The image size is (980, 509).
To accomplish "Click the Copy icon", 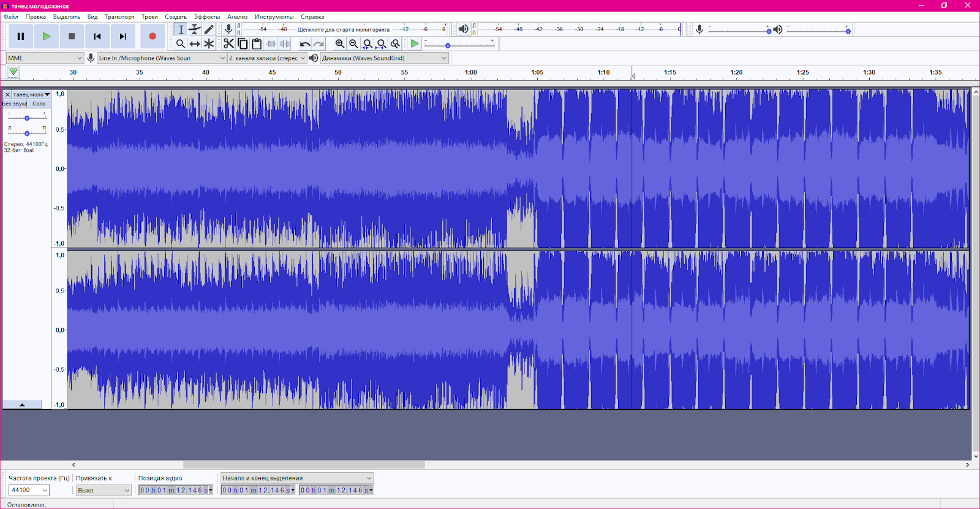I will coord(243,43).
